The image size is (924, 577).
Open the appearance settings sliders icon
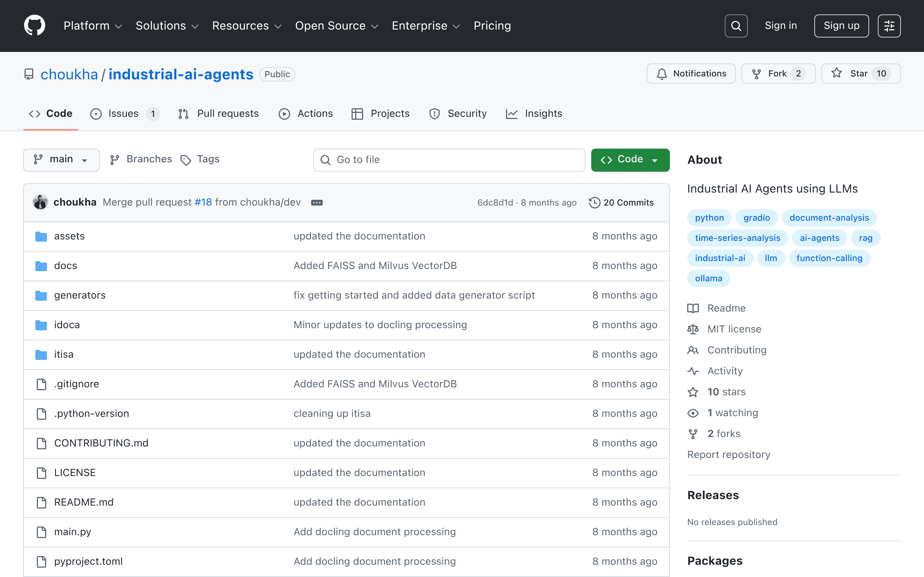tap(889, 26)
